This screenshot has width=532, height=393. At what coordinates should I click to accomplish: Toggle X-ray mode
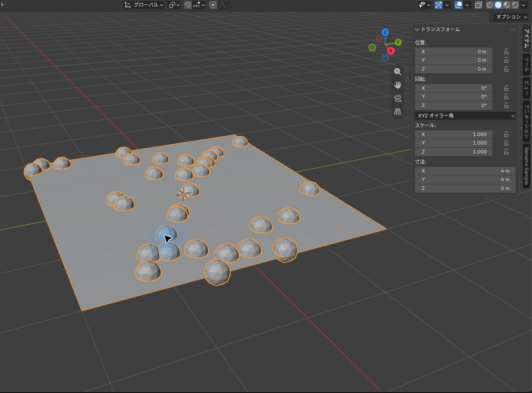pyautogui.click(x=478, y=5)
